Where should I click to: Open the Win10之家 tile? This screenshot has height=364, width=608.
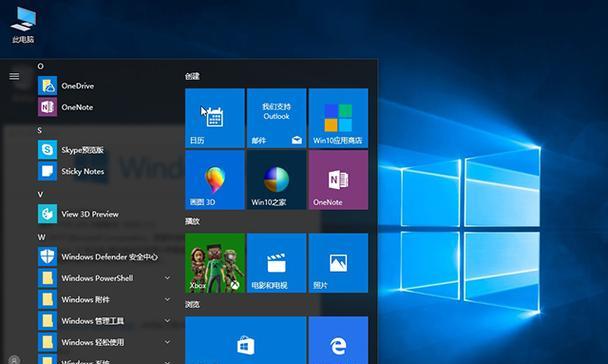point(276,180)
